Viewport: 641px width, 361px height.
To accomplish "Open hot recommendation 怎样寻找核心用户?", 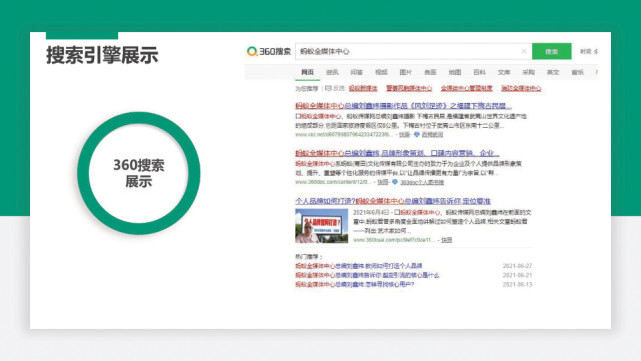I will click(354, 285).
